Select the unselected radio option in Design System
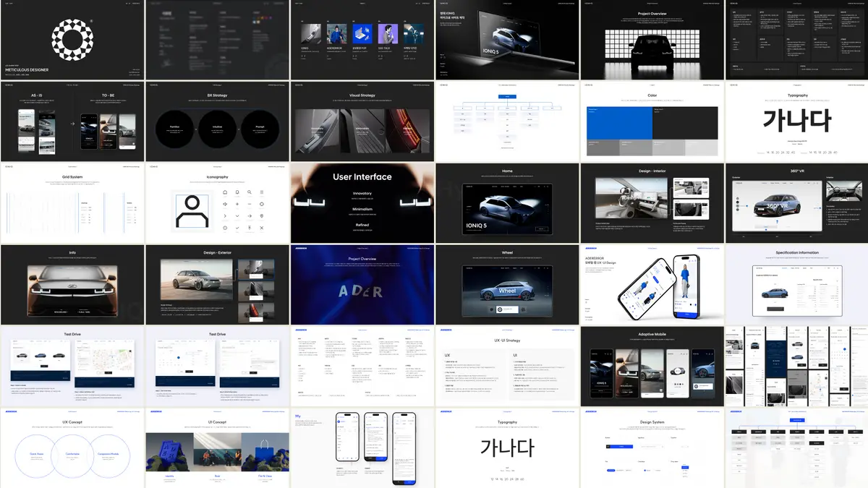Image resolution: width=868 pixels, height=488 pixels. coord(654,470)
